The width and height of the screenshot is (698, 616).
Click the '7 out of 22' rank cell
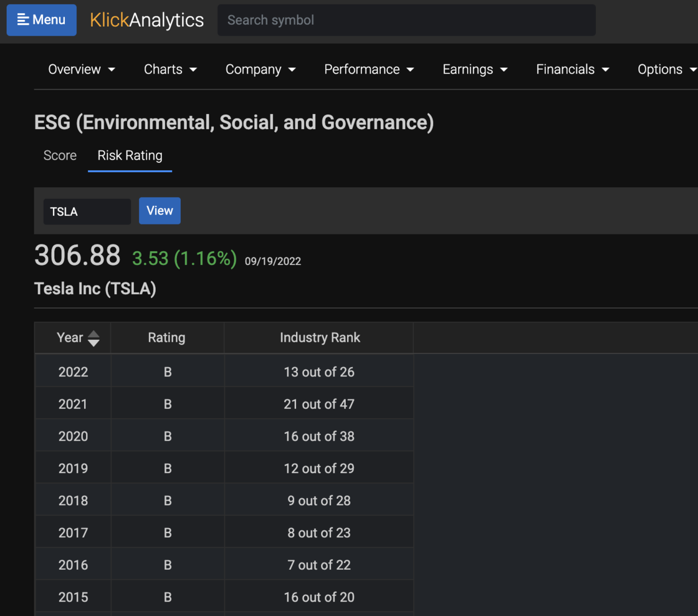pos(319,565)
